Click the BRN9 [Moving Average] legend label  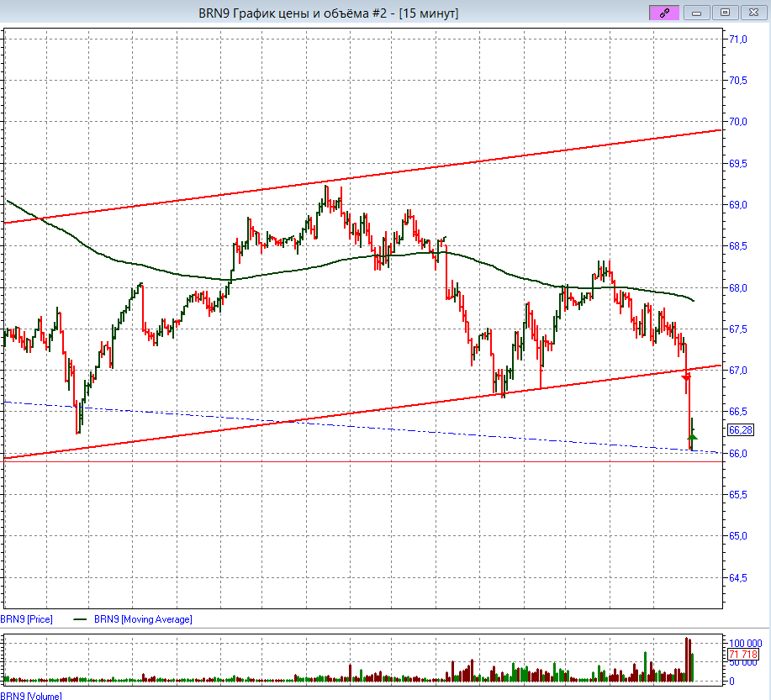(x=143, y=619)
